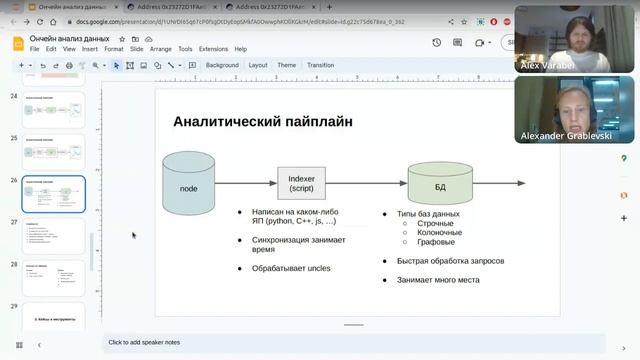
Task: Open the zoom level dropdown arrow
Action: tap(104, 66)
